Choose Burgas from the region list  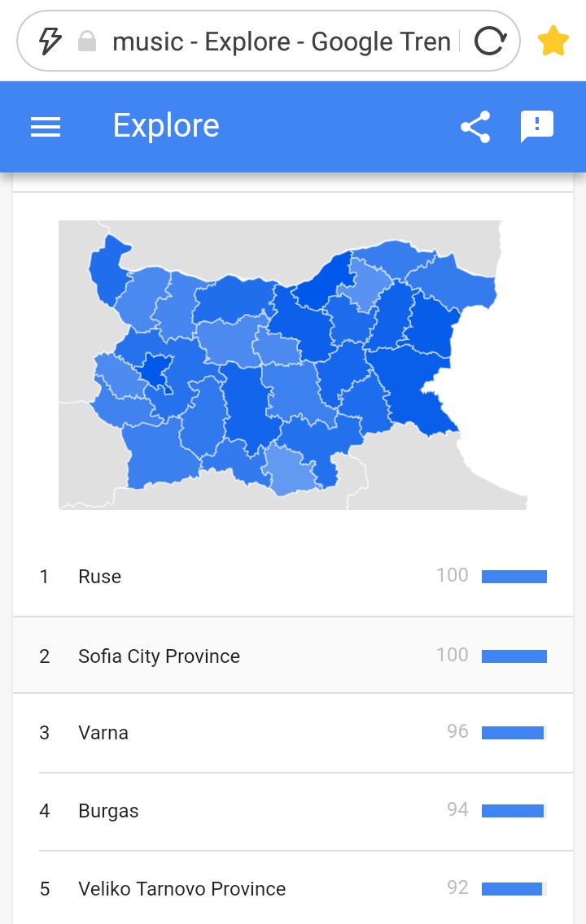pos(293,811)
